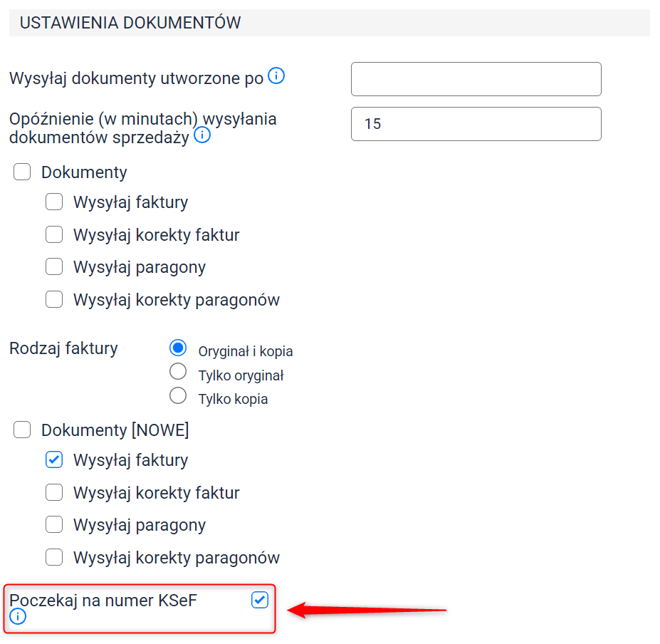Click the 'Wysyłaj dokumenty utworzone po' date field
Screen dimensions: 660x644
tap(476, 79)
